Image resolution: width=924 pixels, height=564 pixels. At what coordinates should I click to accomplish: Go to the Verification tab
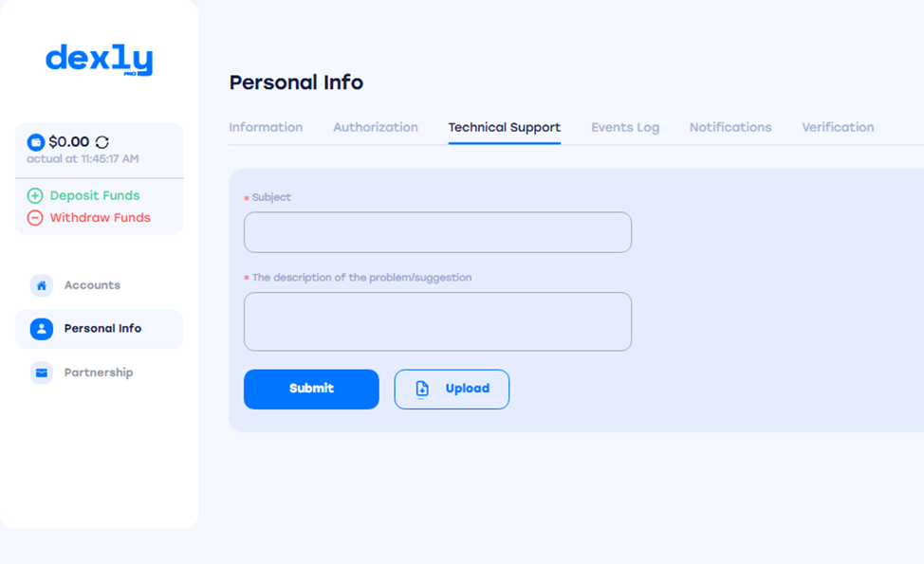(x=838, y=127)
